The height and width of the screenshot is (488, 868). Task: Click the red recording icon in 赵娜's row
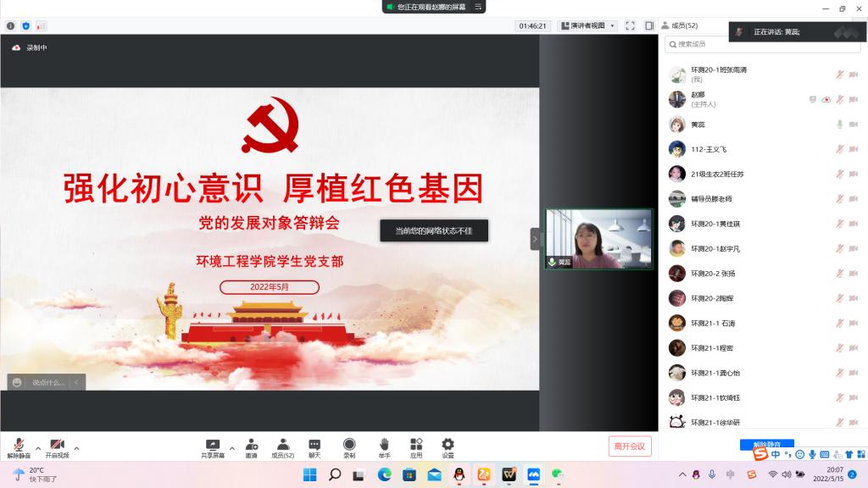pos(826,100)
